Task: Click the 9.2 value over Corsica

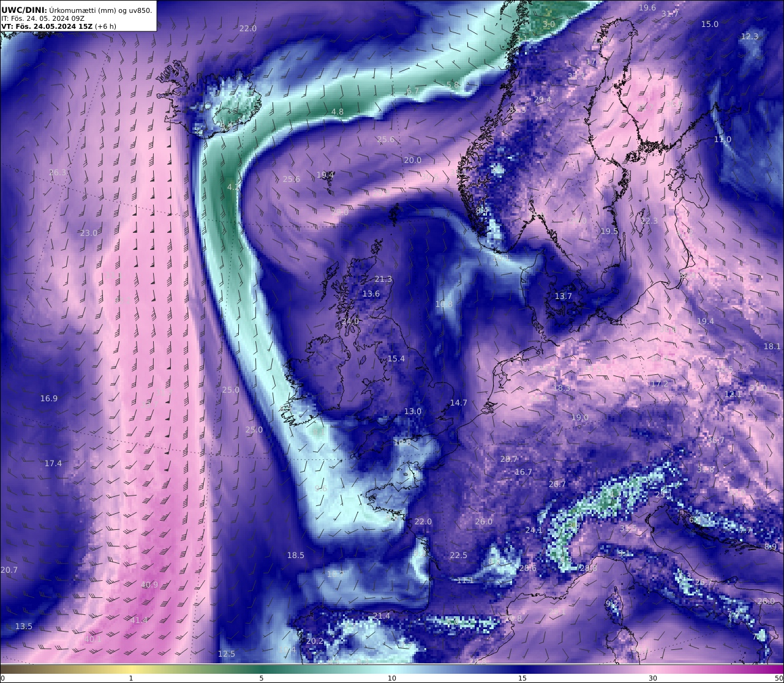Action: point(611,603)
